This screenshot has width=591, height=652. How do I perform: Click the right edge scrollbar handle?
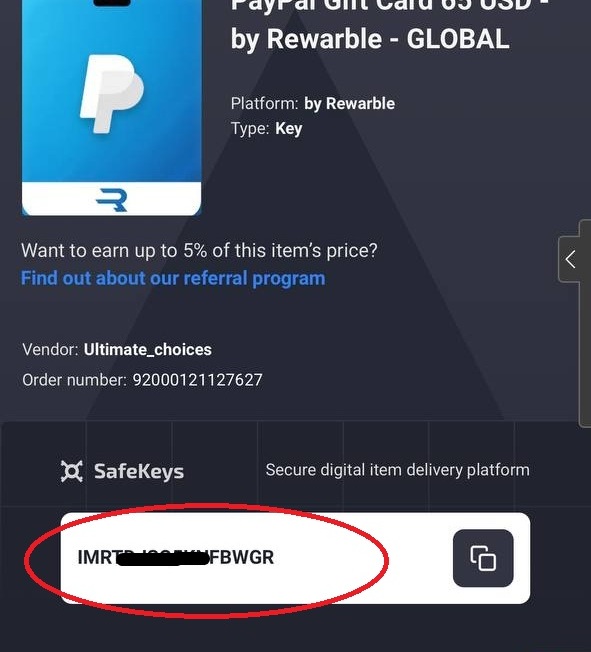[585, 323]
